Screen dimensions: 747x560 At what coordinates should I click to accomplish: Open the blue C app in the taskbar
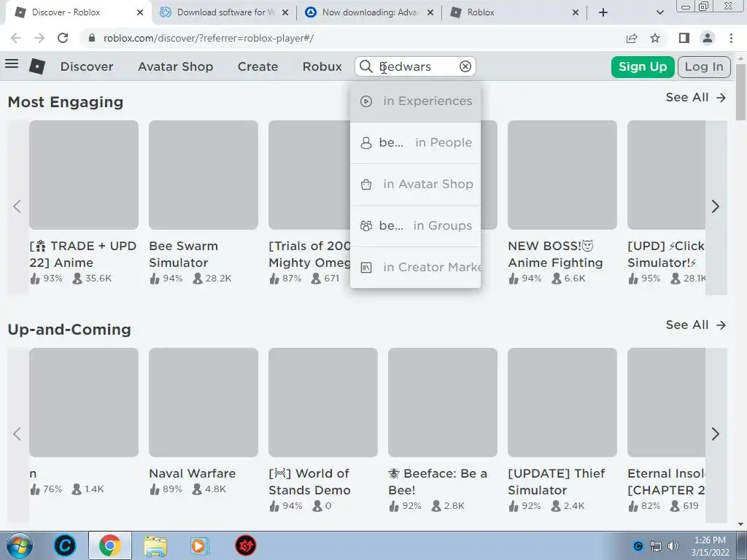point(65,545)
